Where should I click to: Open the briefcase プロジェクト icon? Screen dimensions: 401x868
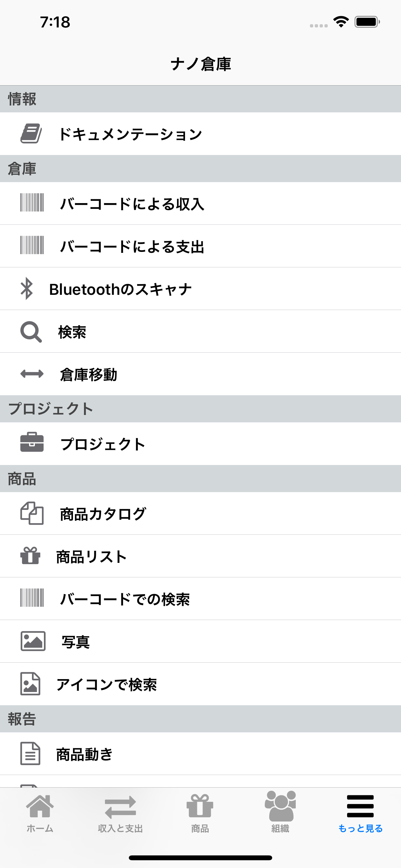tap(32, 442)
